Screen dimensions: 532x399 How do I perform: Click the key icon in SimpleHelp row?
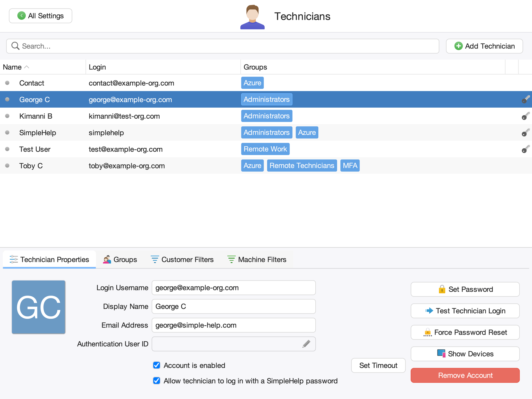525,132
